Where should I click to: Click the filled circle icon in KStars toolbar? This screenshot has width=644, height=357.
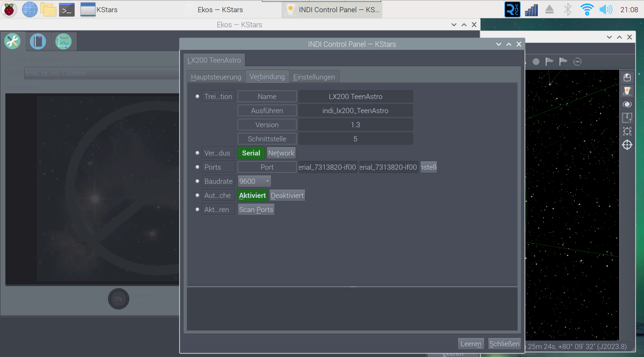click(x=536, y=62)
